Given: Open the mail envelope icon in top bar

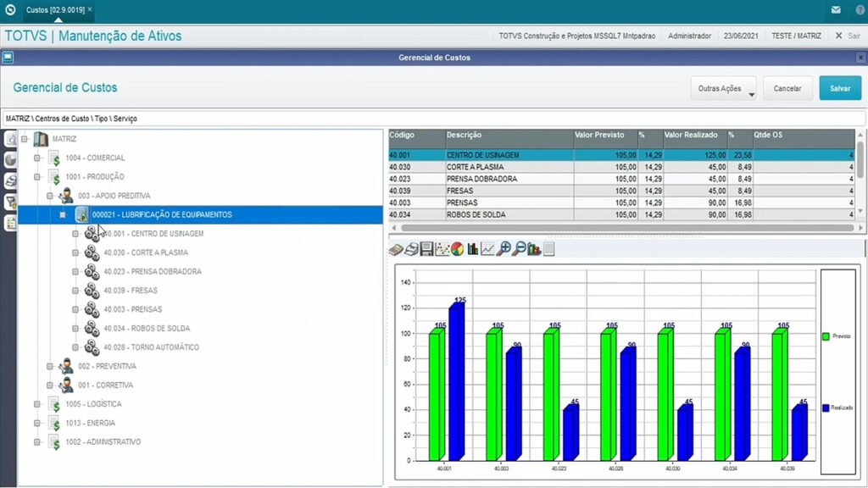Looking at the screenshot, I should point(836,10).
